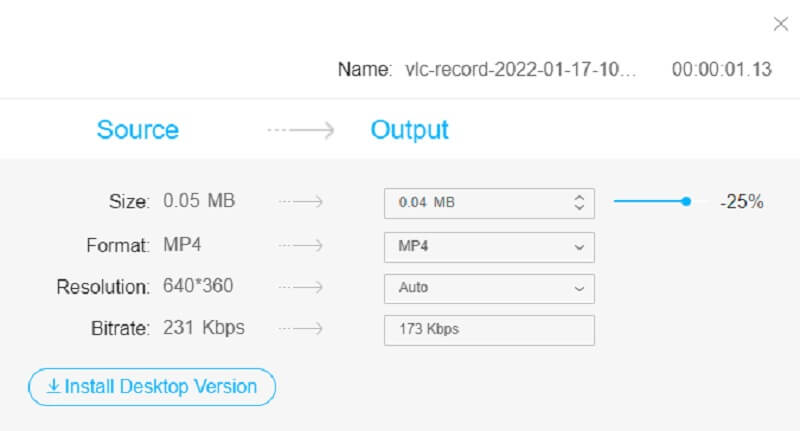Click the arrow in the Resolution row
This screenshot has height=431, width=800.
point(301,288)
